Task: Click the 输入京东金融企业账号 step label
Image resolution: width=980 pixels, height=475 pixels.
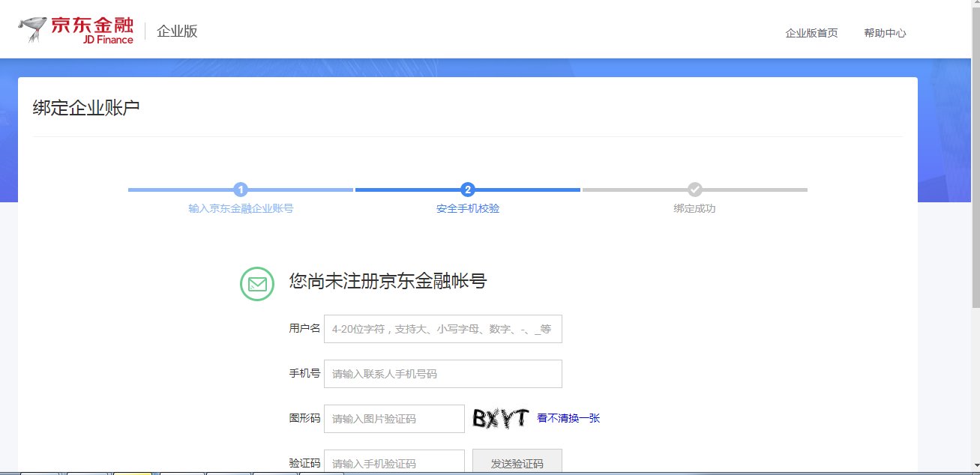Action: tap(240, 208)
